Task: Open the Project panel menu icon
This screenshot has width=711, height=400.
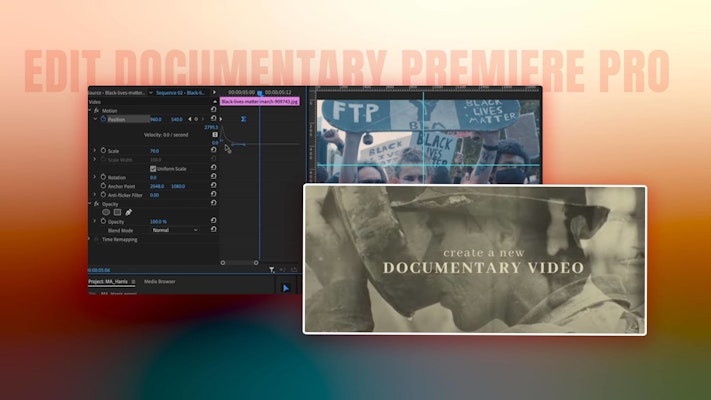Action: click(133, 282)
